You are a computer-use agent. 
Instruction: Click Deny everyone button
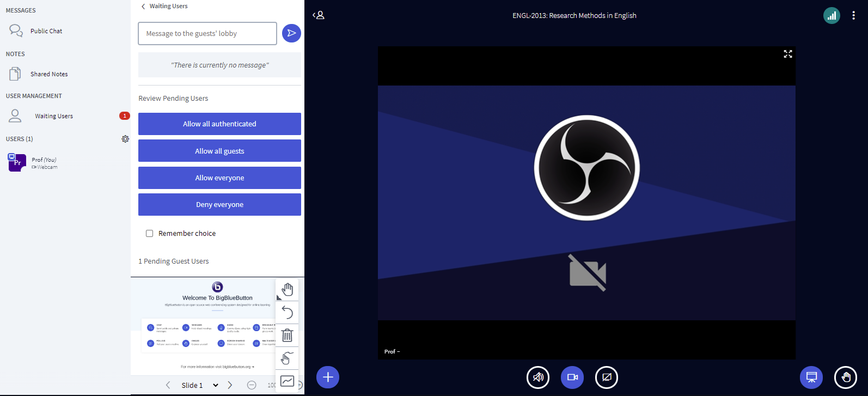219,204
